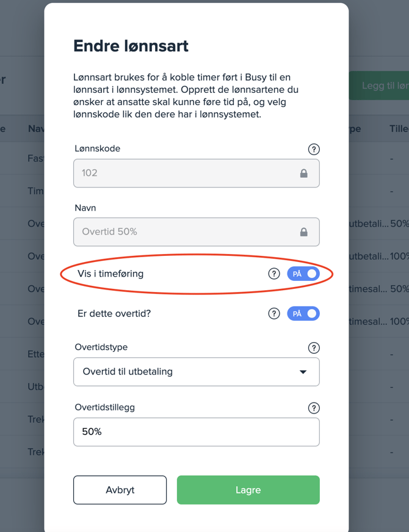The image size is (409, 532).
Task: Select the background row starting with Fas
Action: pos(35,158)
